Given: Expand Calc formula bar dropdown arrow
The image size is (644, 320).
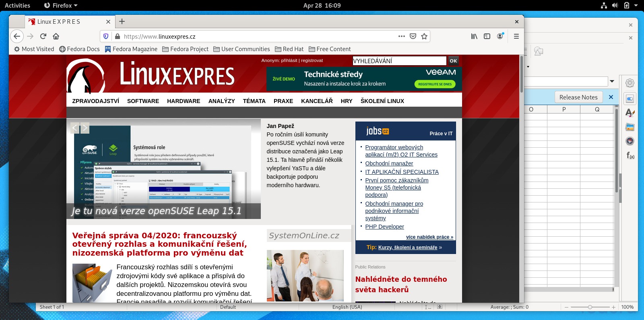Looking at the screenshot, I should click(x=612, y=81).
